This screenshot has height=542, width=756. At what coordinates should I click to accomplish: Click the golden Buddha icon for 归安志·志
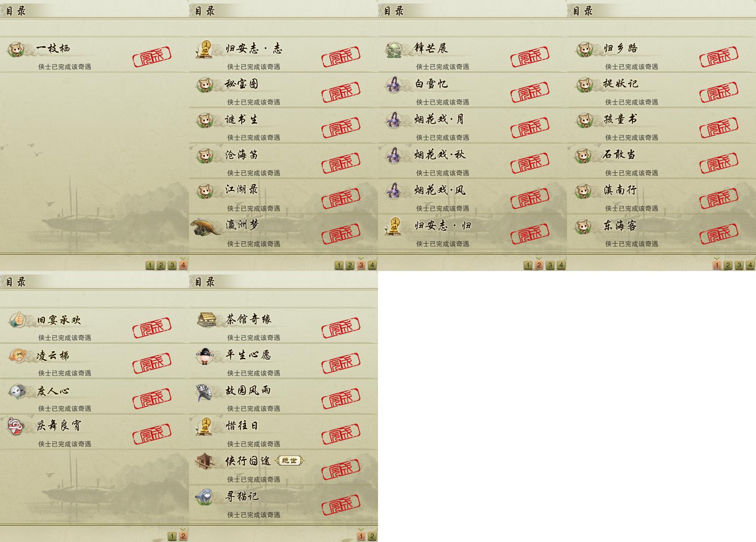pyautogui.click(x=205, y=49)
